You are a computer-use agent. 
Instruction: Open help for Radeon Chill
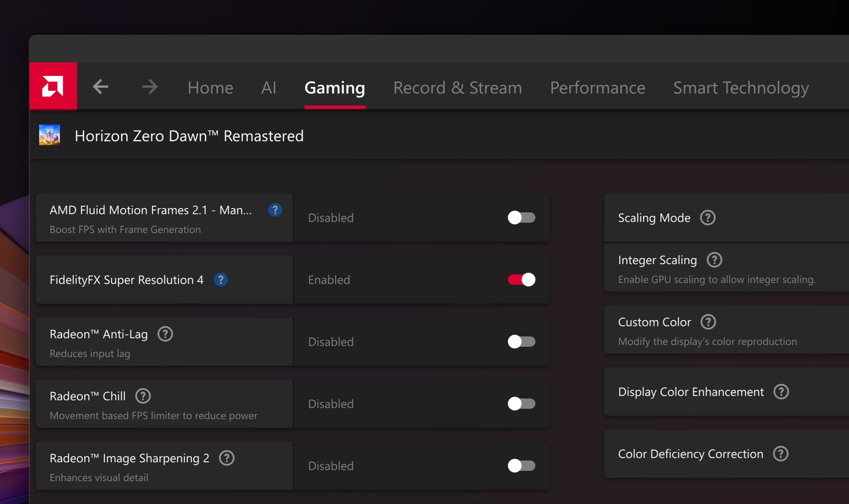(x=143, y=396)
